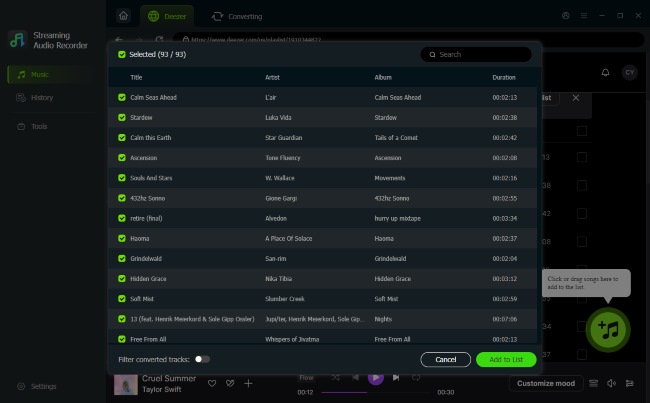650x403 pixels.
Task: Click the Whispers of Jivatma artist cell
Action: click(292, 340)
